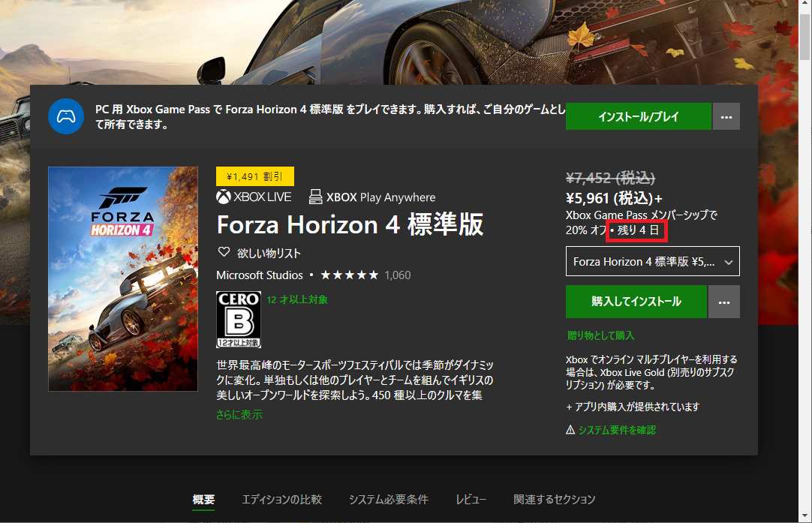Click the 残り 4 日 text

(638, 230)
